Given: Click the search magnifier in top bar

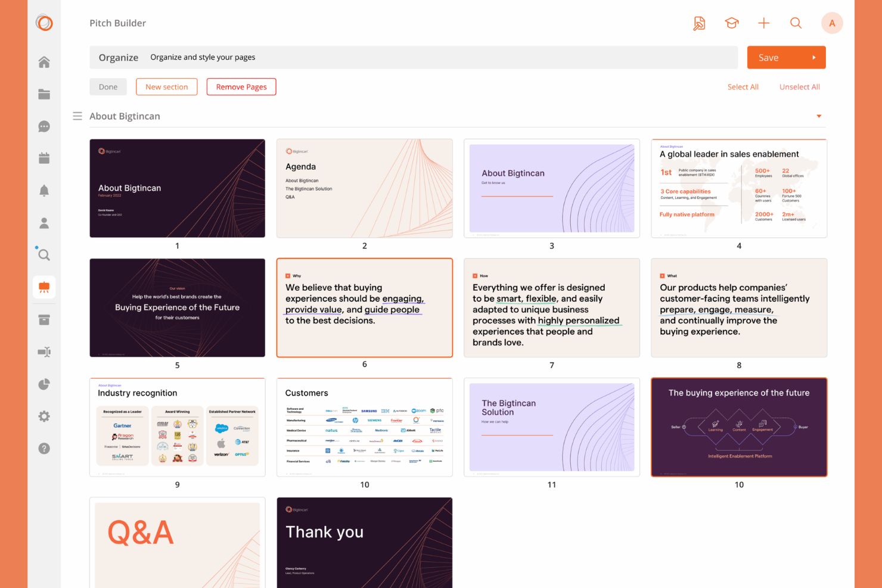Looking at the screenshot, I should (796, 23).
